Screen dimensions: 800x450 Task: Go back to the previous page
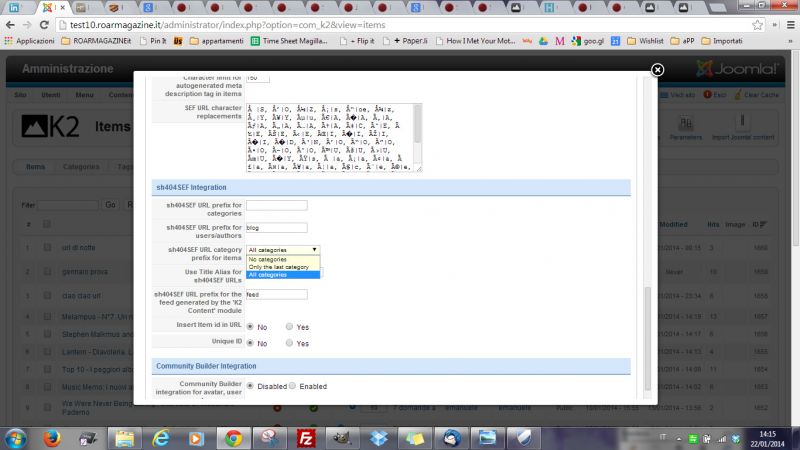[x=10, y=24]
